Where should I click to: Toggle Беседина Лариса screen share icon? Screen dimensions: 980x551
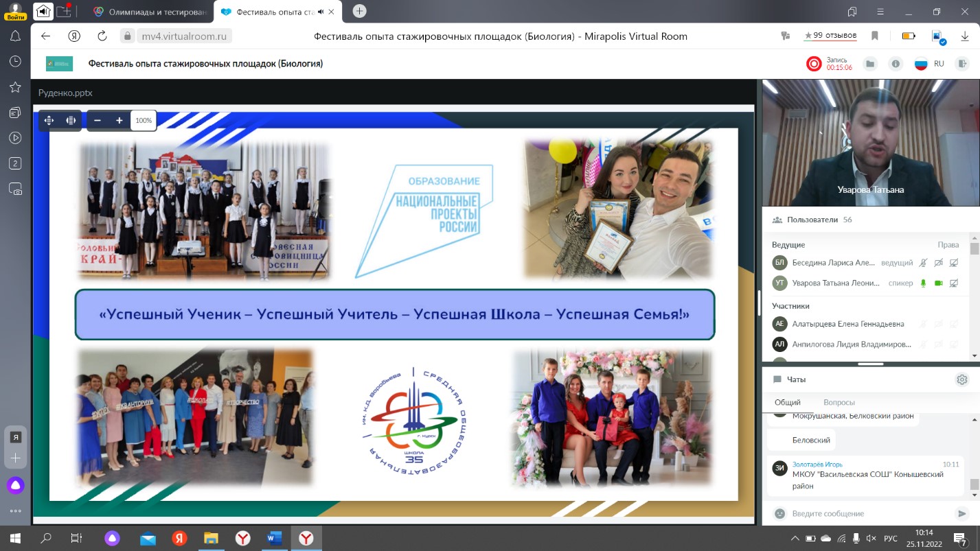pyautogui.click(x=954, y=263)
